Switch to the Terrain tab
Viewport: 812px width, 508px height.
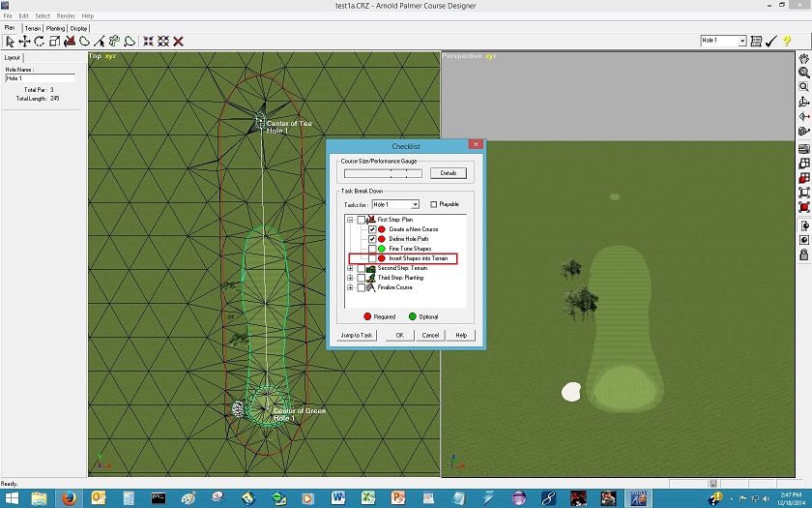(x=33, y=28)
